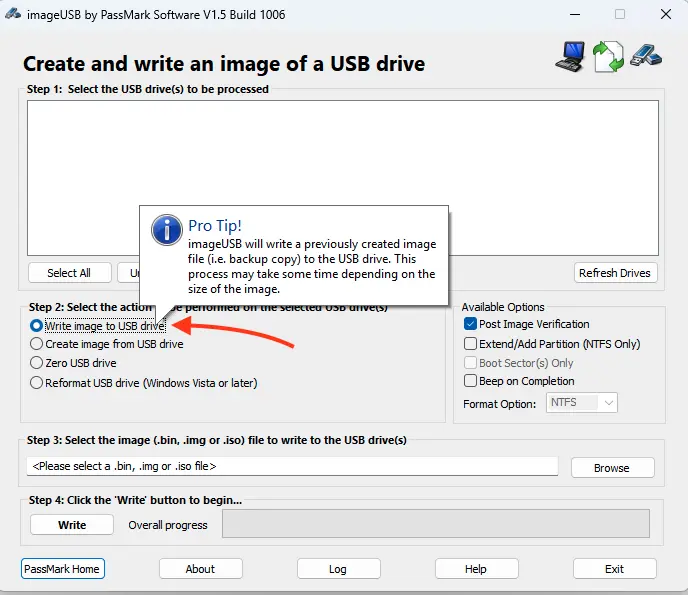
Task: Minimize the imageUSB window
Action: [x=575, y=14]
